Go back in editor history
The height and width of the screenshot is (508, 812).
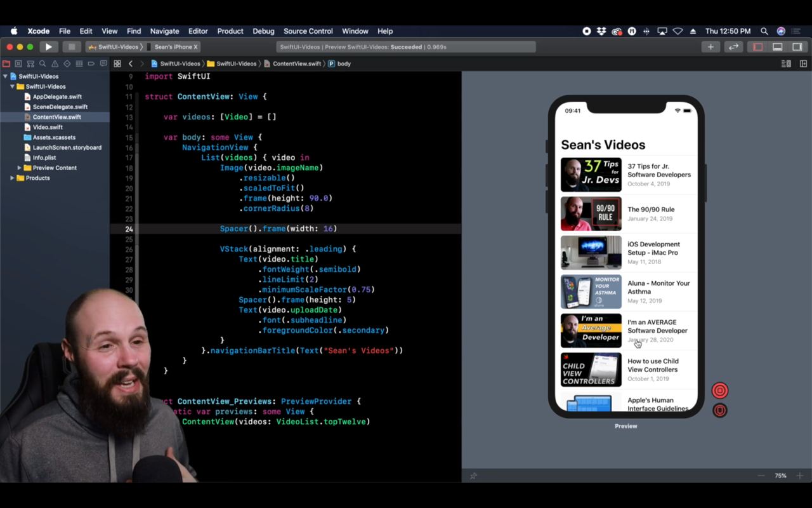pyautogui.click(x=131, y=63)
